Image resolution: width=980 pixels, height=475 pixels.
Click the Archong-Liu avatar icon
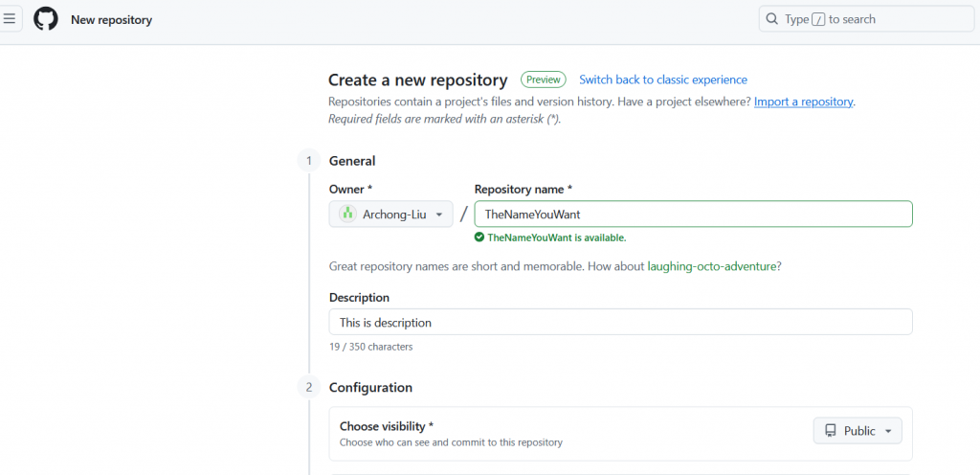(347, 215)
